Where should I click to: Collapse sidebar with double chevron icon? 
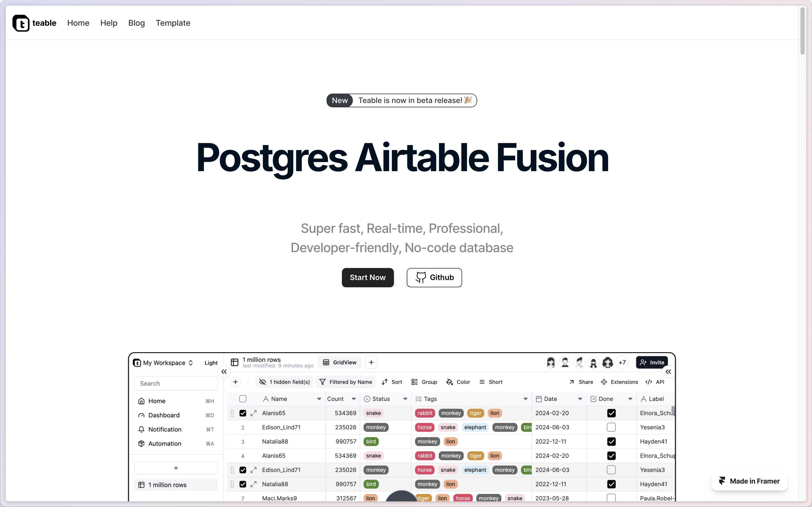click(x=224, y=372)
